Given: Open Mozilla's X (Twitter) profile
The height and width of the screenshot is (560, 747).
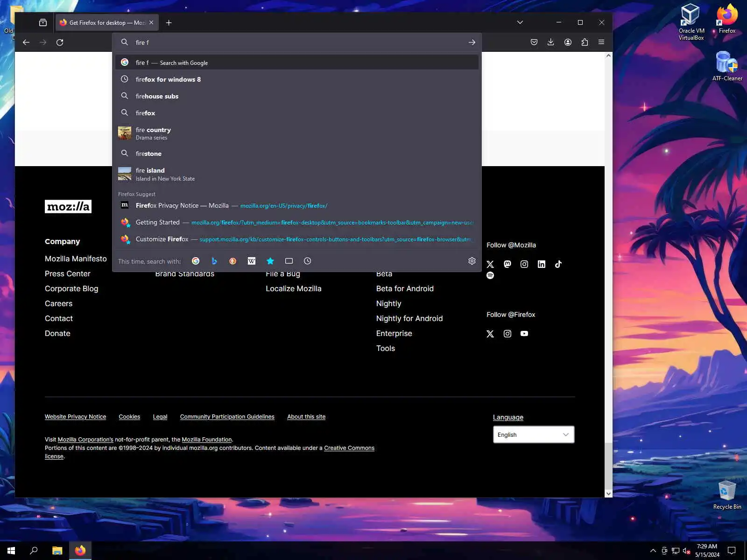Looking at the screenshot, I should [490, 265].
